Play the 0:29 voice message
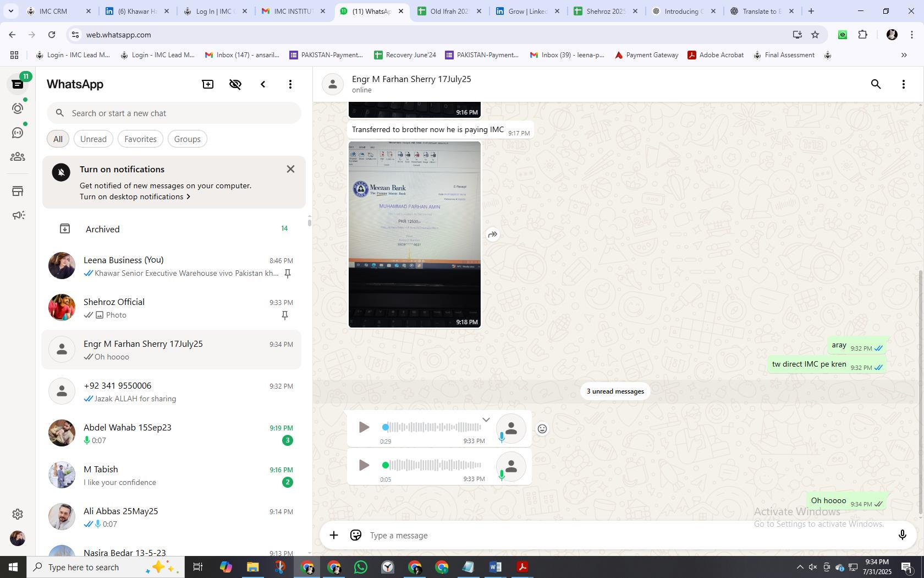Viewport: 924px width, 578px height. click(x=364, y=427)
